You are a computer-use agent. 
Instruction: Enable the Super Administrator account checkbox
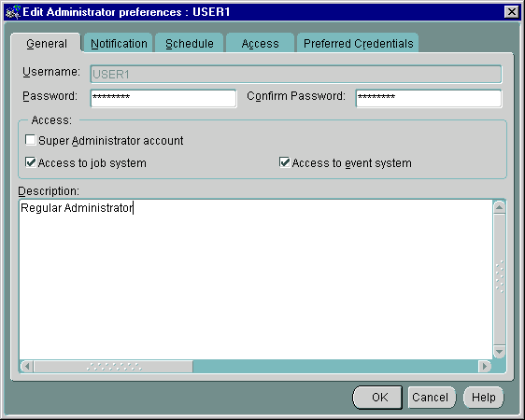(x=31, y=140)
